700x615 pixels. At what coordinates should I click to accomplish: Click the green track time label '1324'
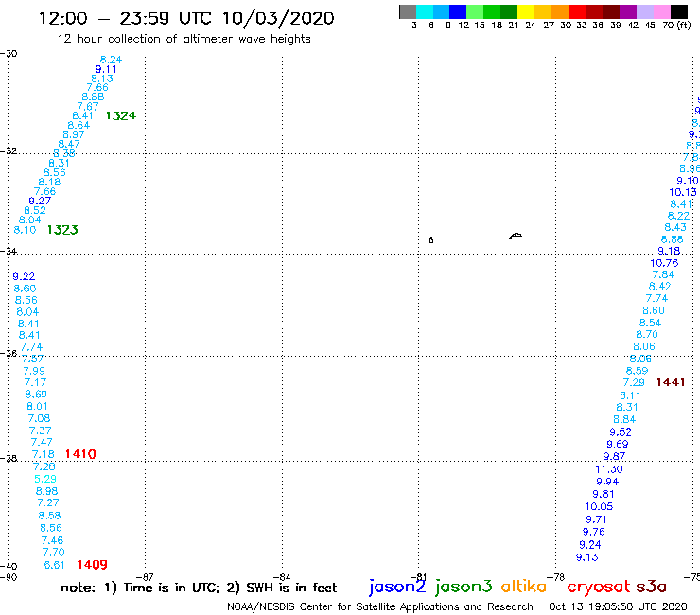point(121,115)
